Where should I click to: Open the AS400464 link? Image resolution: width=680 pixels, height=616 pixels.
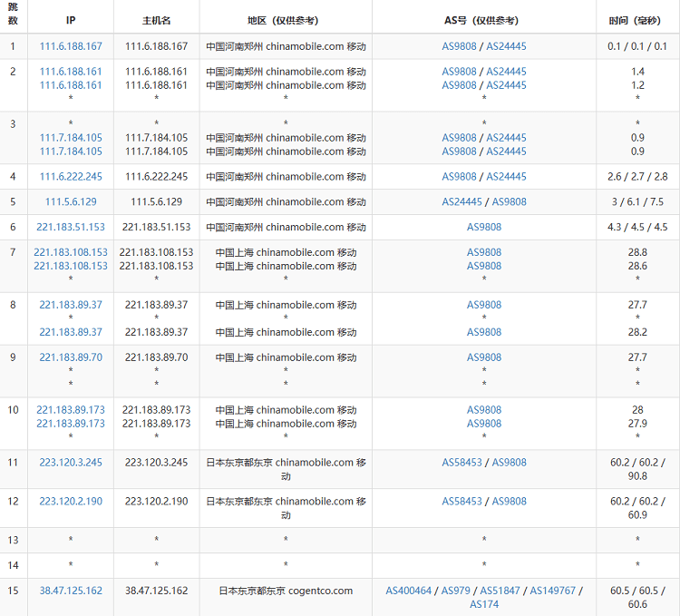point(409,591)
